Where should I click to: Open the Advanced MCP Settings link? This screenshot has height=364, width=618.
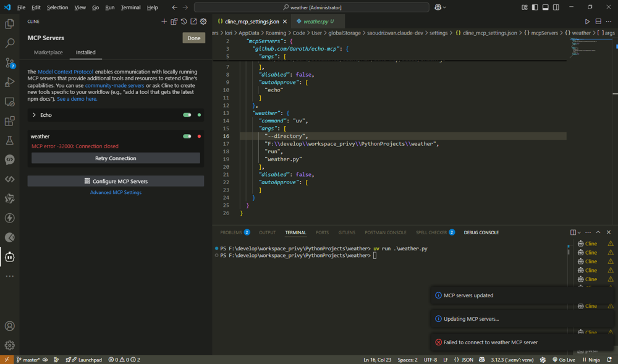click(116, 193)
